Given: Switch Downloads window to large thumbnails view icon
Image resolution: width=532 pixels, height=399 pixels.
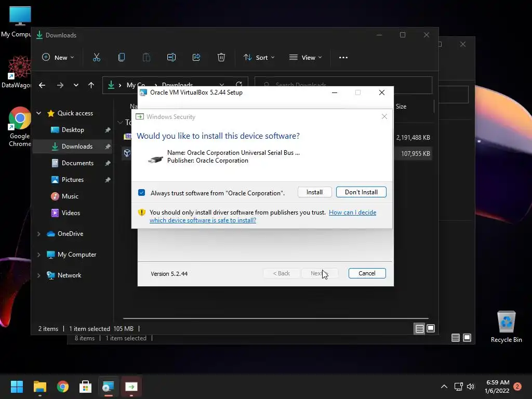Looking at the screenshot, I should (431, 328).
